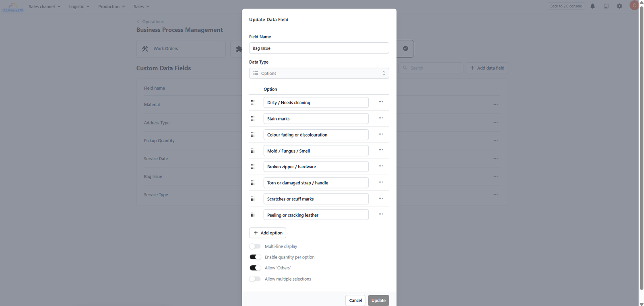Open more menu for Dirty / Needs cleaning
The image size is (644, 306).
point(381,102)
